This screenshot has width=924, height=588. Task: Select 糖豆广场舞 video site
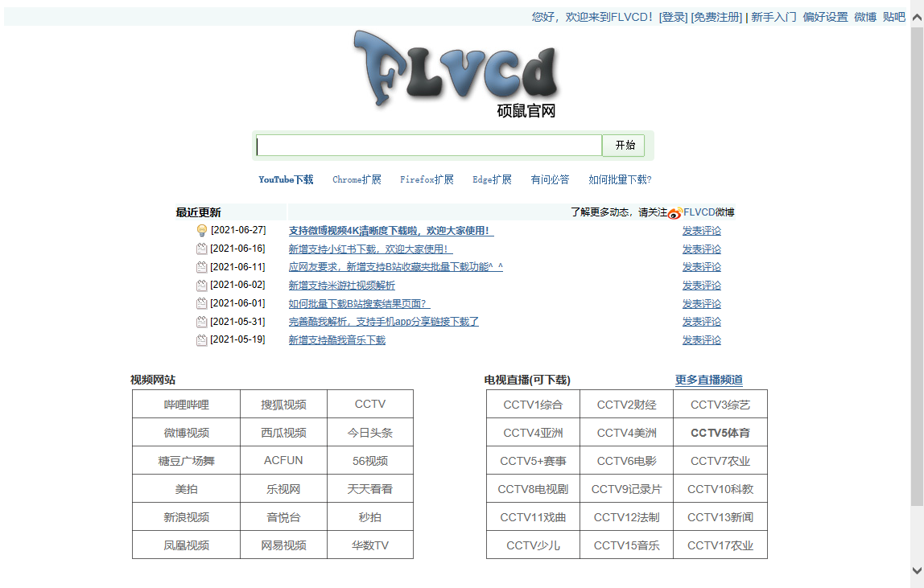[x=186, y=461]
